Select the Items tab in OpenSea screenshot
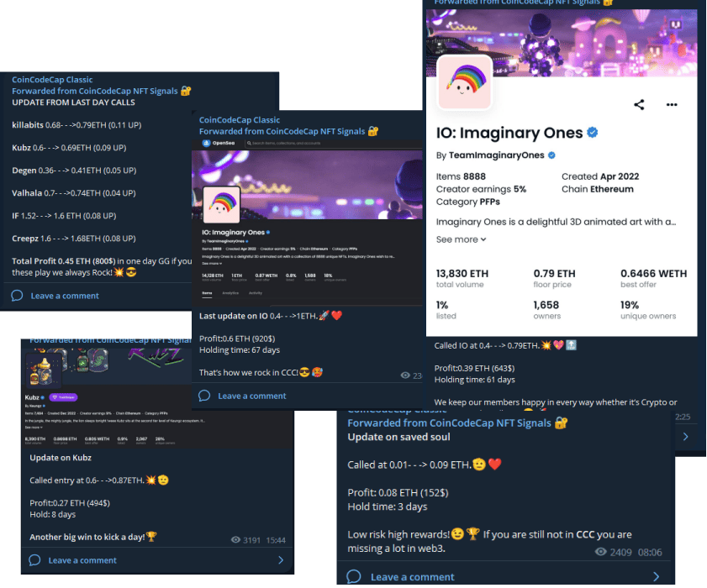 point(207,293)
